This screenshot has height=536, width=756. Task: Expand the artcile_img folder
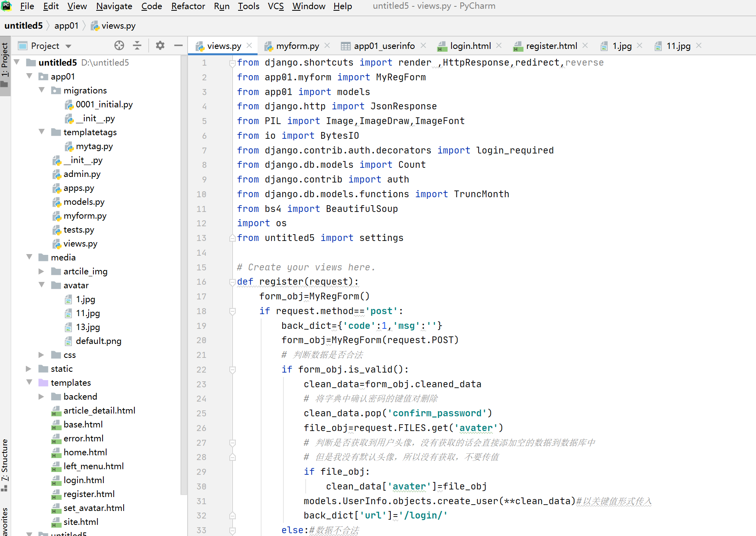point(41,271)
